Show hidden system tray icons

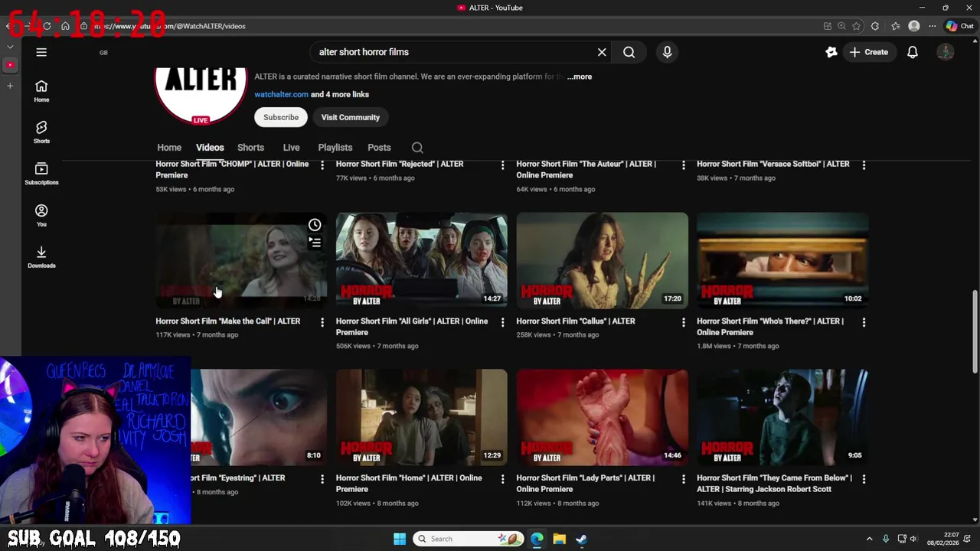(x=869, y=539)
